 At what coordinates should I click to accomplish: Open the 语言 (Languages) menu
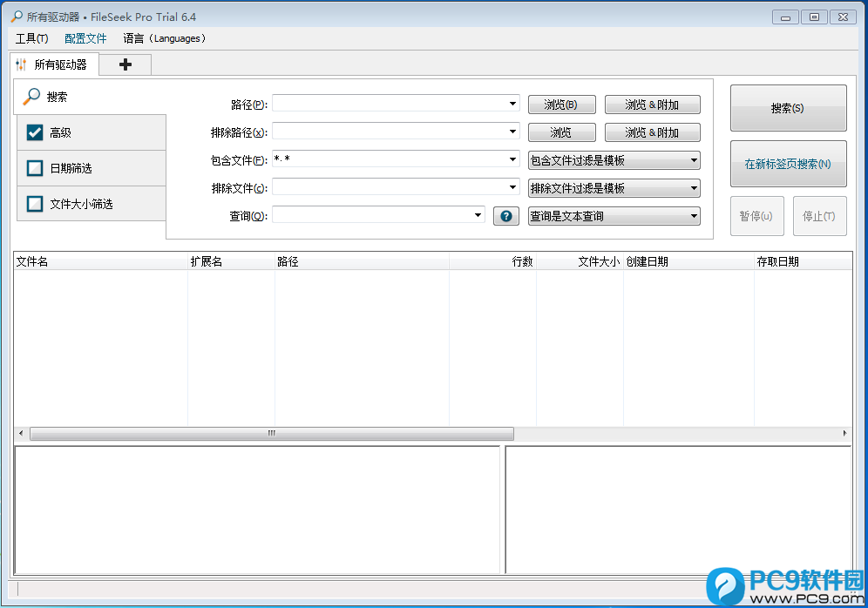pyautogui.click(x=165, y=38)
